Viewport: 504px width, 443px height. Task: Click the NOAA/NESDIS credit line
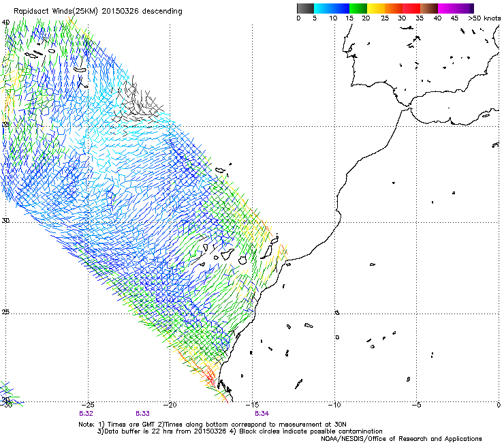point(401,439)
